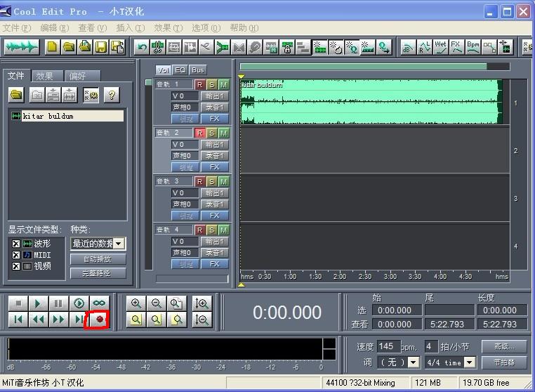Click the 高级... button
Image resolution: width=535 pixels, height=392 pixels.
coord(504,346)
